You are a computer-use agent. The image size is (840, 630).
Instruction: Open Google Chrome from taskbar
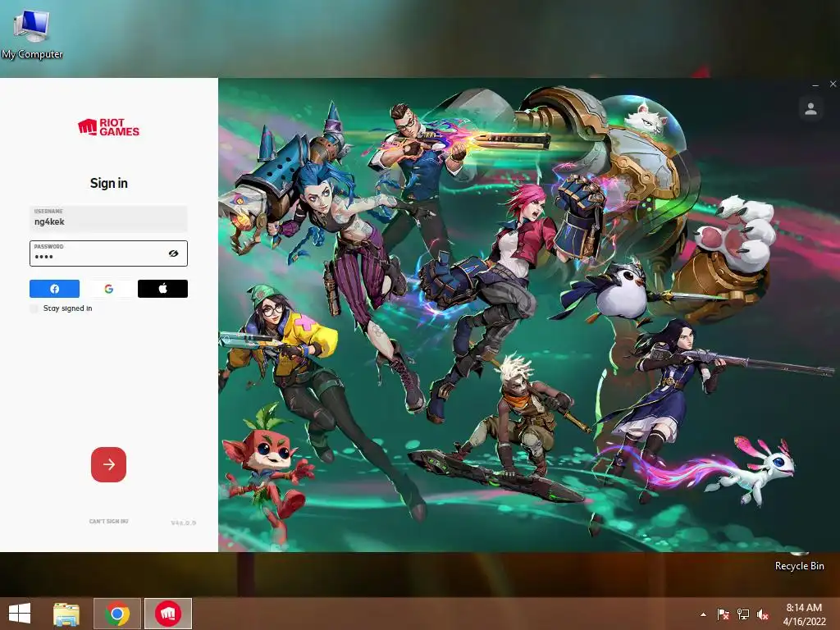coord(117,614)
